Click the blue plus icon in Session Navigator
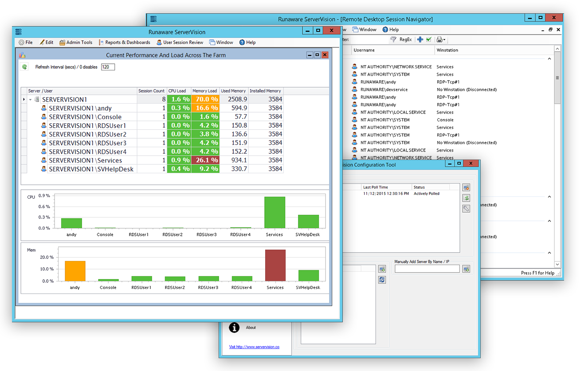This screenshot has height=371, width=588. click(420, 39)
